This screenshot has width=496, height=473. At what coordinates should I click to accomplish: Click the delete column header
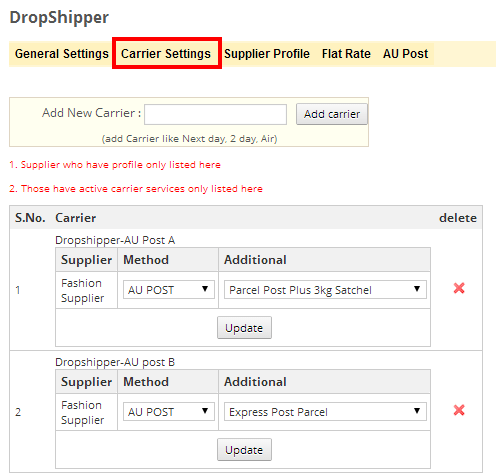click(x=458, y=218)
